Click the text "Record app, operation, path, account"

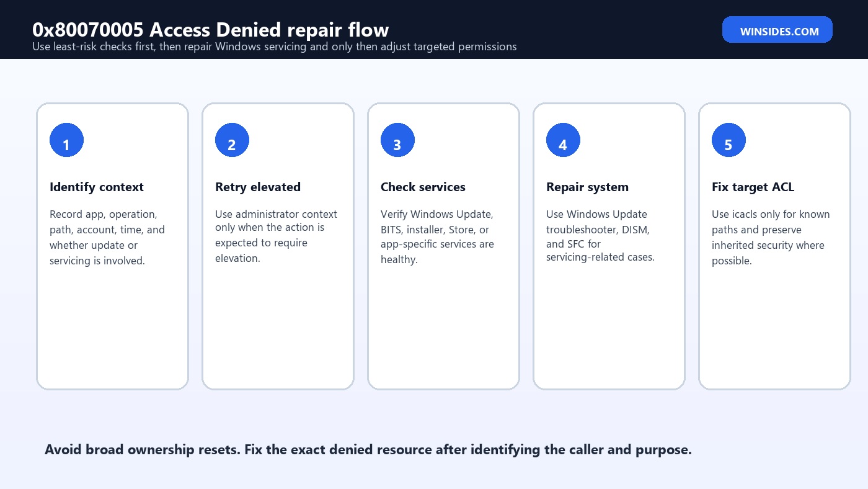(107, 237)
